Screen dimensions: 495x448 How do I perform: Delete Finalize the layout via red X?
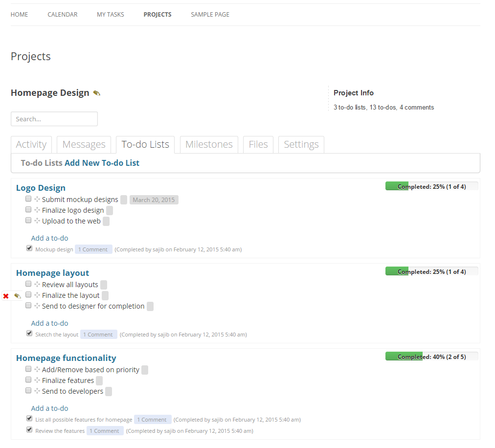pyautogui.click(x=6, y=296)
